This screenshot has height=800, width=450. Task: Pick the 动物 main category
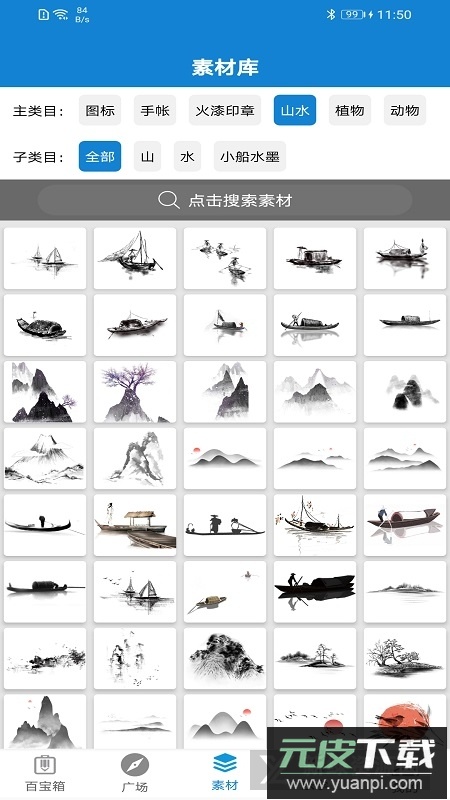pos(405,110)
